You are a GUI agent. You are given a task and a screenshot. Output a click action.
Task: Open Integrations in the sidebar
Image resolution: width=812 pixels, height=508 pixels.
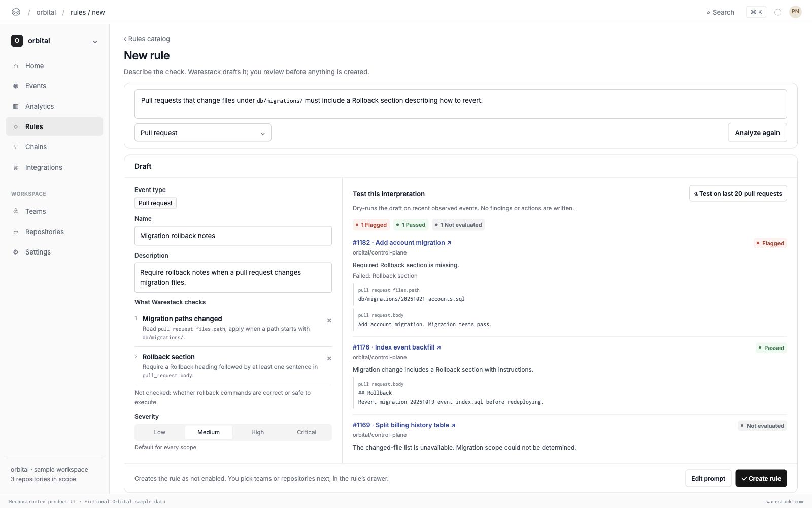click(54, 167)
